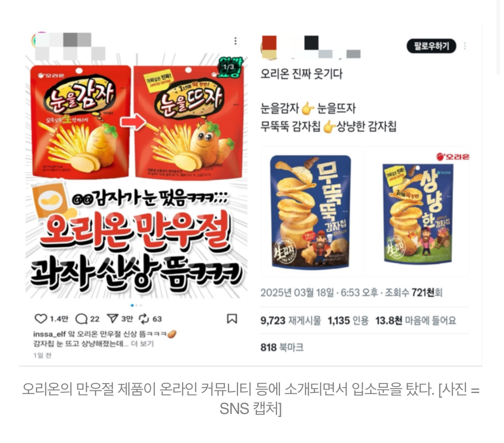Open the 상냥한 감자칩 product image

[418, 211]
